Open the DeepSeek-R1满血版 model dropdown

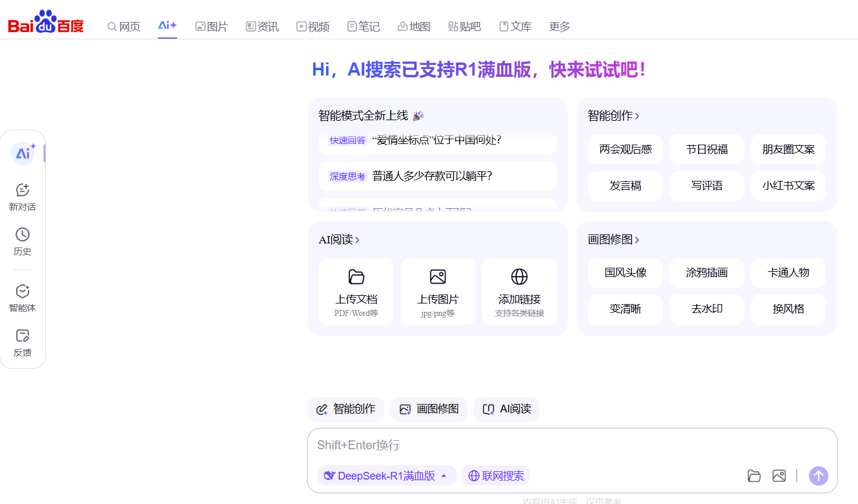[387, 475]
